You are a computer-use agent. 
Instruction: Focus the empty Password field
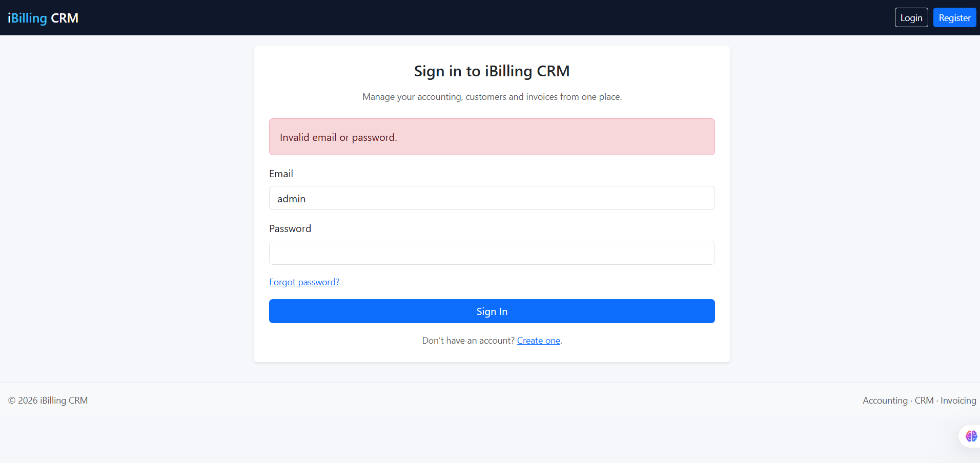pyautogui.click(x=492, y=252)
